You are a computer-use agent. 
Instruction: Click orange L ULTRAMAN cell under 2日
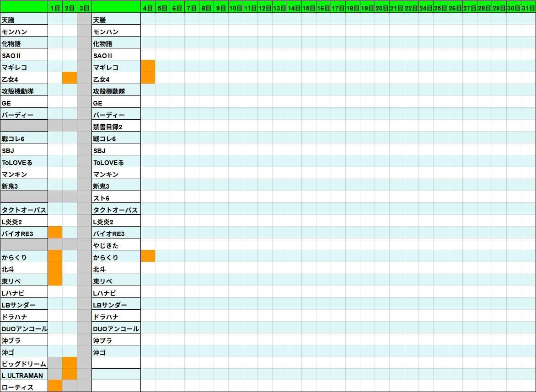point(70,375)
